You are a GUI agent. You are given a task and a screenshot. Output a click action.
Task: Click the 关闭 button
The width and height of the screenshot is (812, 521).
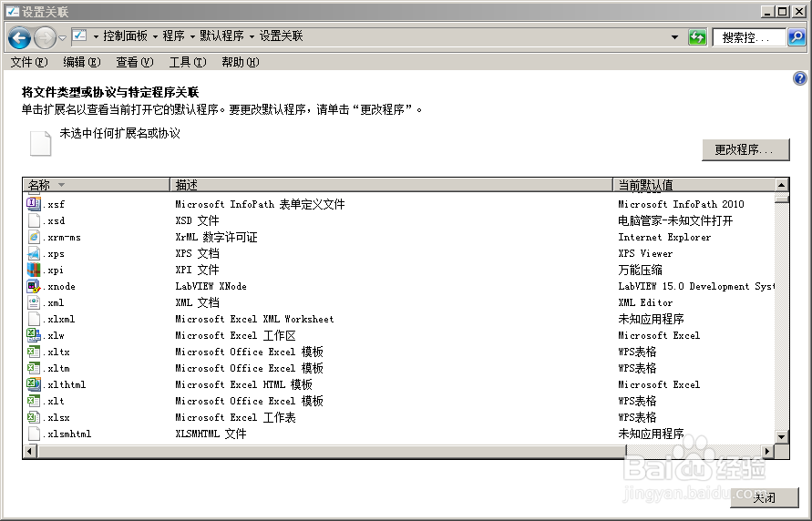[x=765, y=497]
